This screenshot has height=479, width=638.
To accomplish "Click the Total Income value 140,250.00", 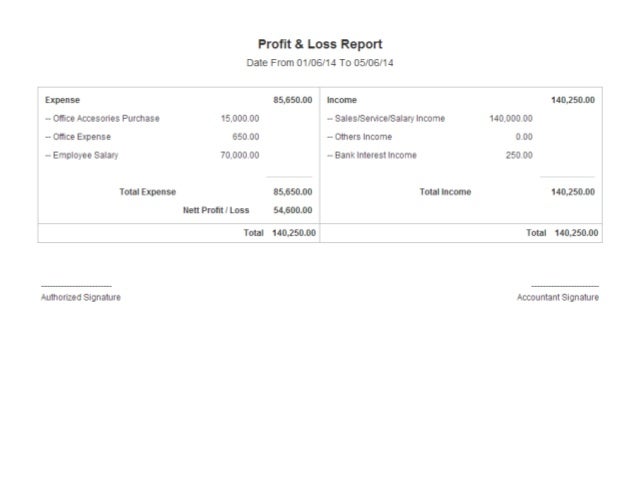I will pyautogui.click(x=573, y=192).
